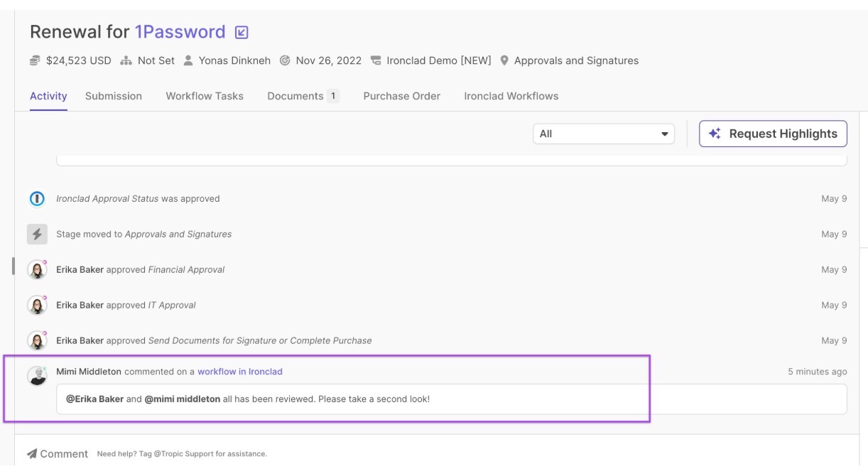The image size is (868, 469).
Task: Click the Not Set department value
Action: coord(156,61)
